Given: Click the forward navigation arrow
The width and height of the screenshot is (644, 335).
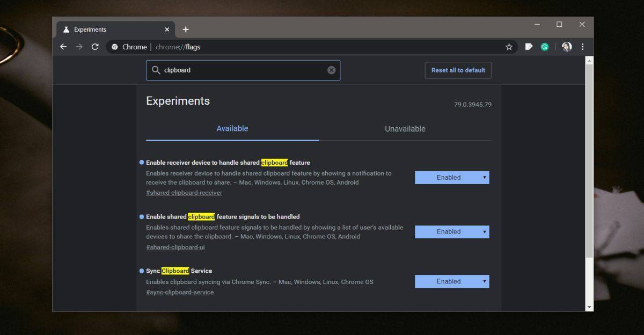Looking at the screenshot, I should tap(79, 47).
